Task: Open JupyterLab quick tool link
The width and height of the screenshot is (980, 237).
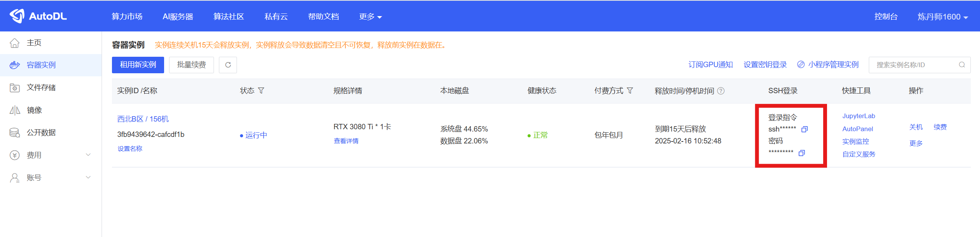Action: tap(858, 116)
